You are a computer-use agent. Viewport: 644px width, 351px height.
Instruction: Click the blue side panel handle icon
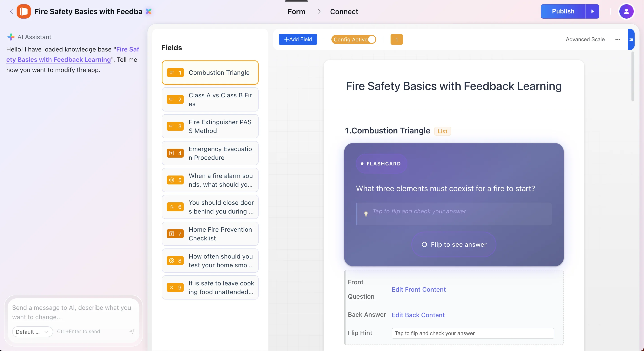coord(631,39)
